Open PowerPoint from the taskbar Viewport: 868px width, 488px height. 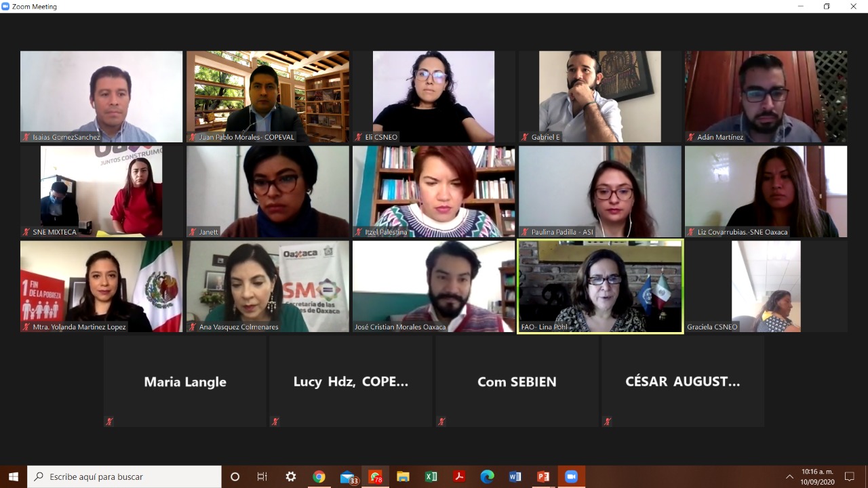pyautogui.click(x=543, y=476)
